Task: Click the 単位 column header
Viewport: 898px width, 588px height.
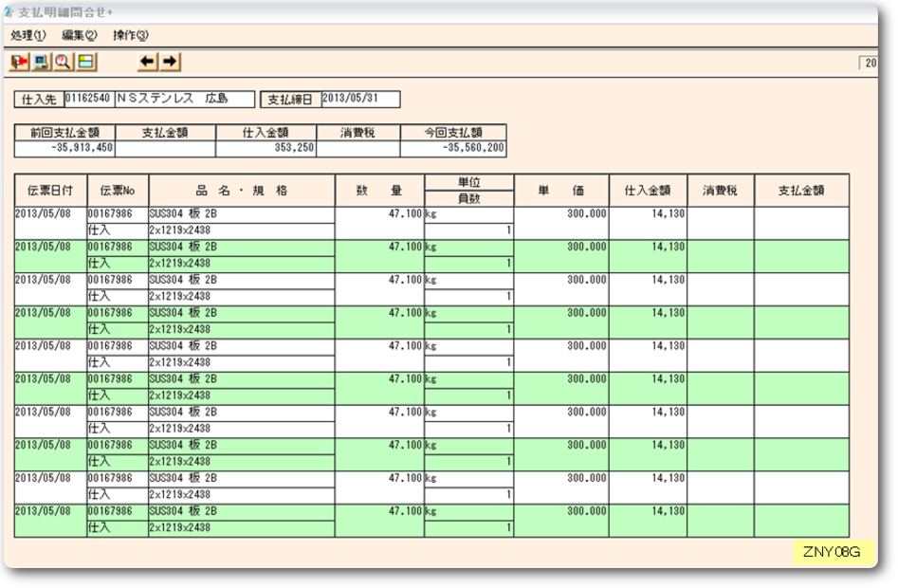Action: pos(469,183)
